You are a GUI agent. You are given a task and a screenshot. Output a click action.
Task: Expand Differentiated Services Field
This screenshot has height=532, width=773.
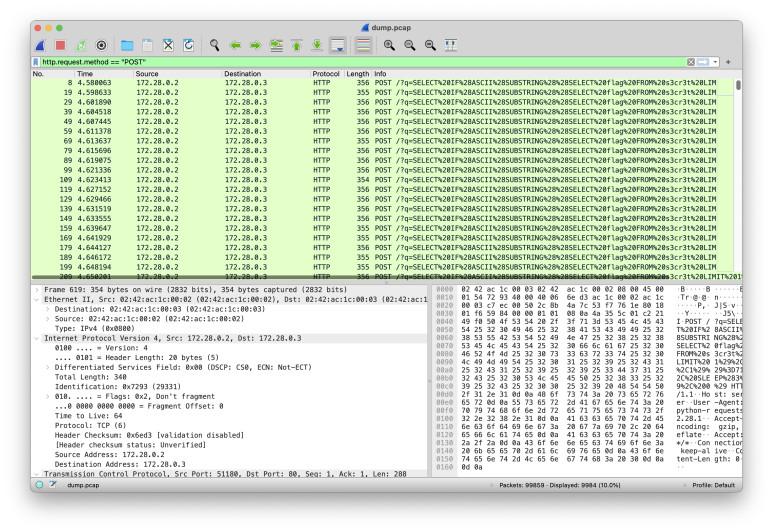(47, 368)
